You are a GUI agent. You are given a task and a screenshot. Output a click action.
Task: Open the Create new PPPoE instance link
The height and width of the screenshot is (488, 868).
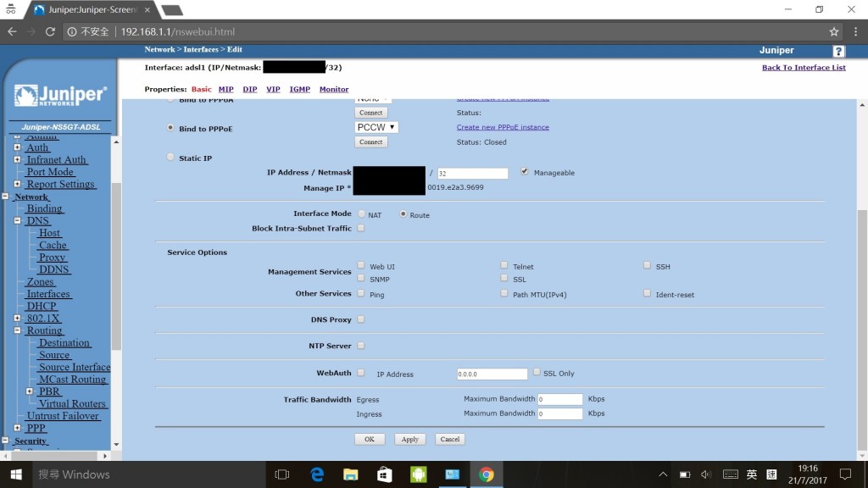click(x=503, y=127)
